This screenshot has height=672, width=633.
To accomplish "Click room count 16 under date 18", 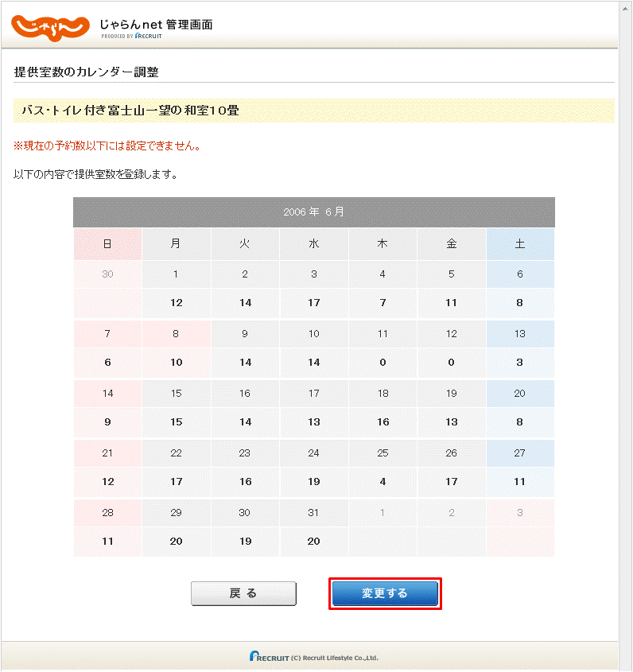I will tap(383, 422).
